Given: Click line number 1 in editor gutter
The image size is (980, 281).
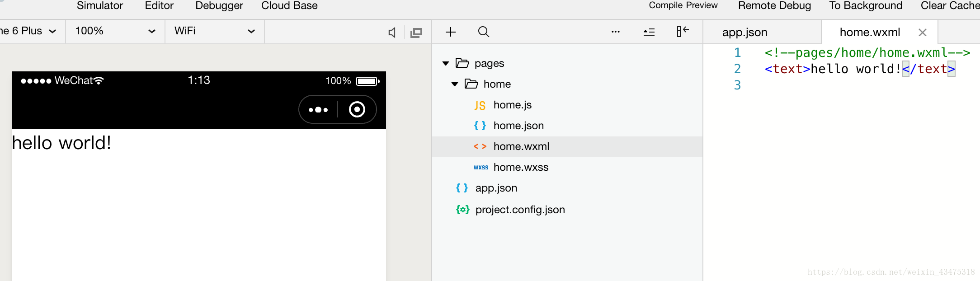Looking at the screenshot, I should pyautogui.click(x=737, y=53).
